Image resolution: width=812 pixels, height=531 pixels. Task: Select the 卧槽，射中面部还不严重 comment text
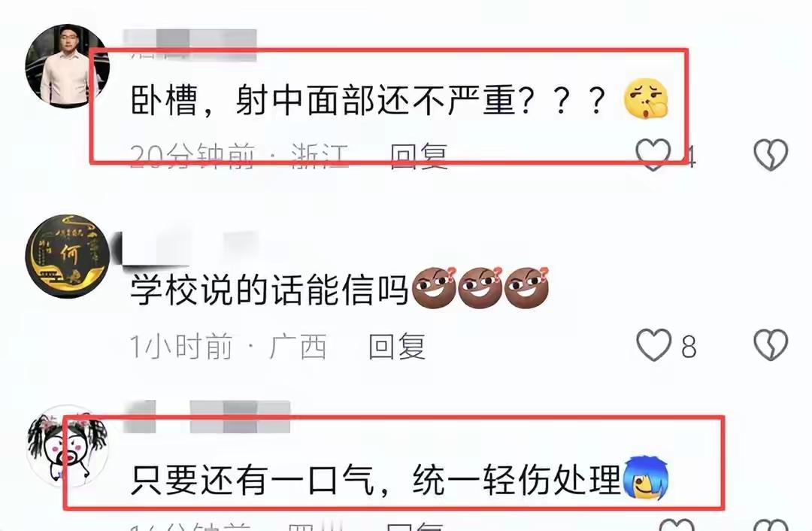coord(368,100)
